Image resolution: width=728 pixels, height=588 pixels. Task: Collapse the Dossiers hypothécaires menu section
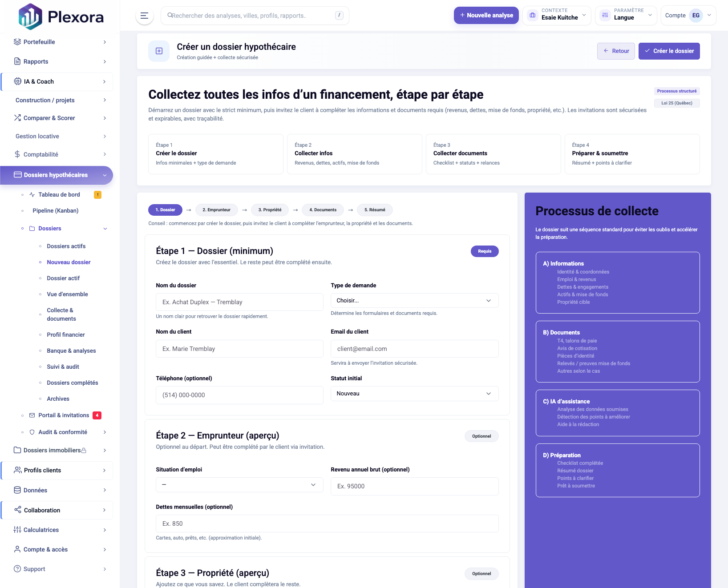click(x=105, y=175)
